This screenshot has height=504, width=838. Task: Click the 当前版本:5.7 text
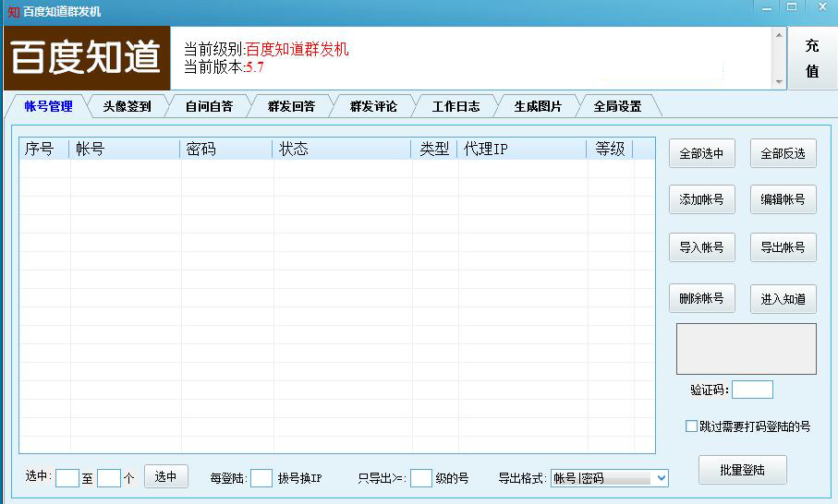pos(224,67)
